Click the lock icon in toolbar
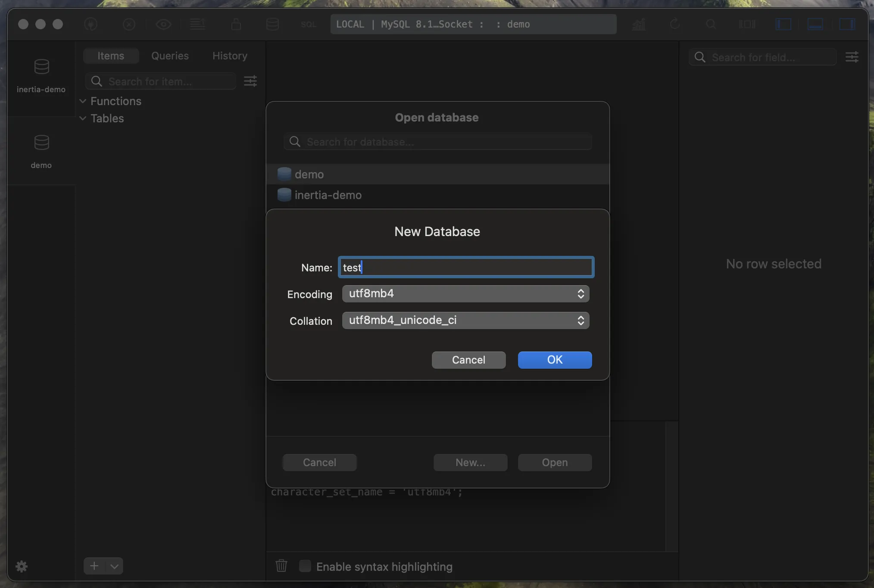The width and height of the screenshot is (874, 588). coord(236,24)
